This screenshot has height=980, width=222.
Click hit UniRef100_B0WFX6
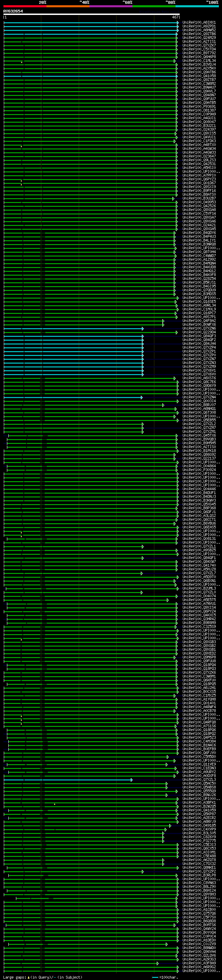click(x=199, y=324)
